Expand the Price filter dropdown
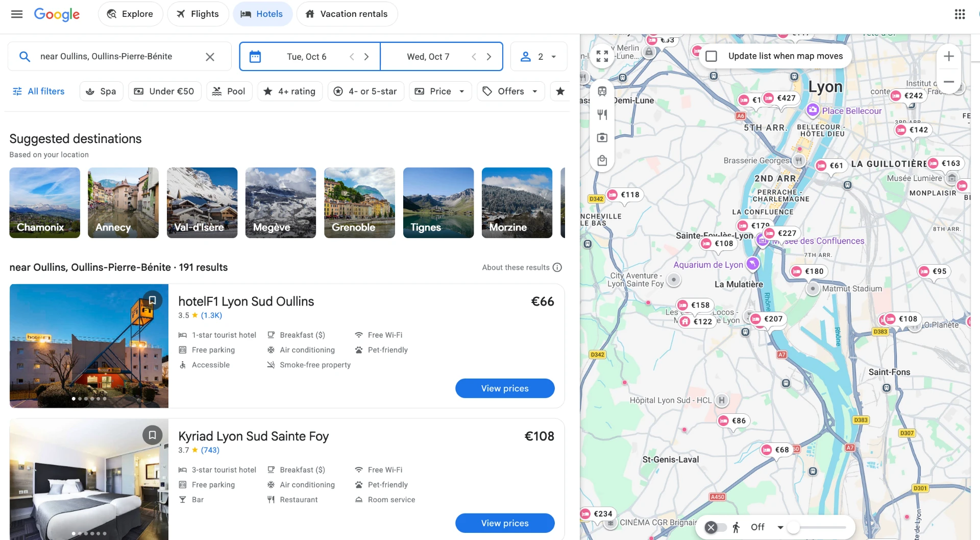 point(440,91)
